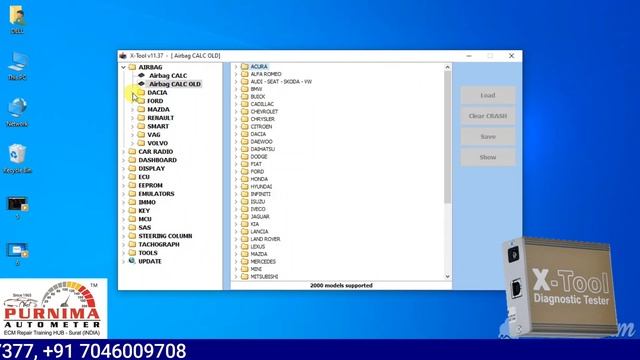Select MITSUBISHI in brand list
This screenshot has height=360, width=640.
(x=264, y=277)
